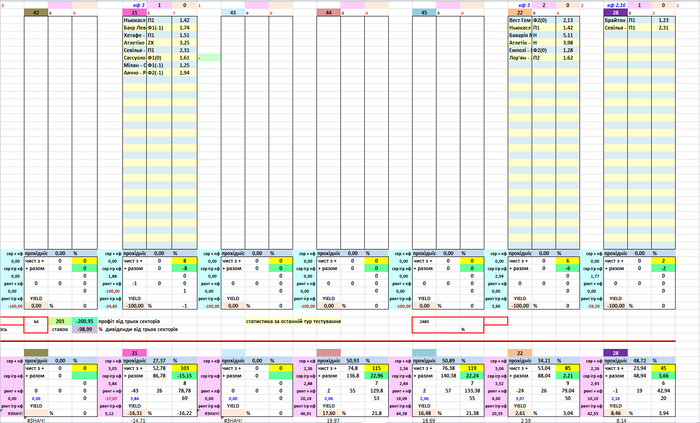This screenshot has width=700, height=423.
Task: Click the bet type cell 'Ф2(-1)'
Action: (x=159, y=73)
